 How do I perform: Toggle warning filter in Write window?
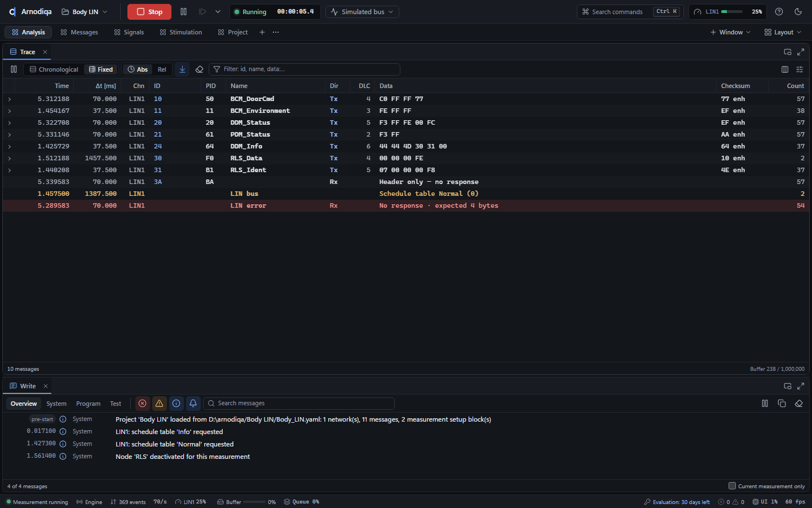(160, 404)
